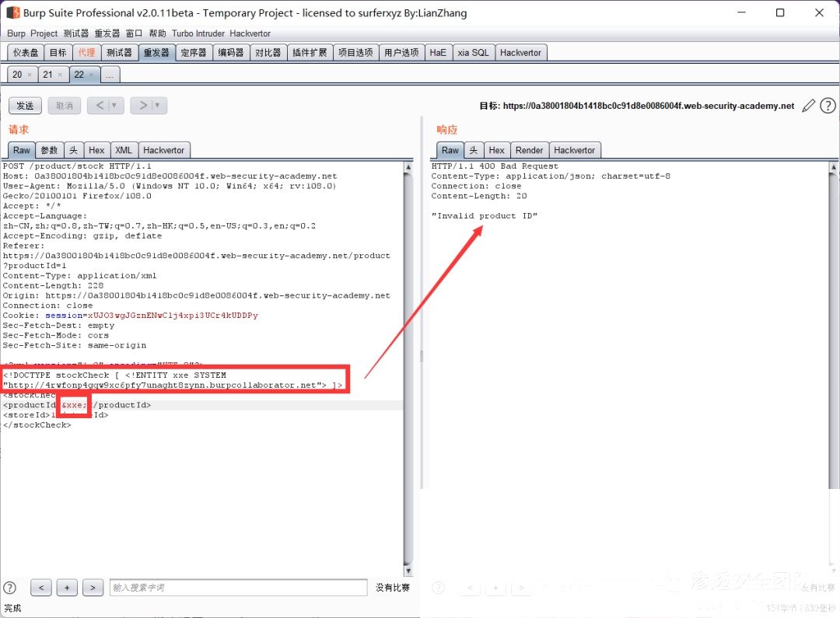This screenshot has height=618, width=840.
Task: Open the Burp menu
Action: (16, 33)
